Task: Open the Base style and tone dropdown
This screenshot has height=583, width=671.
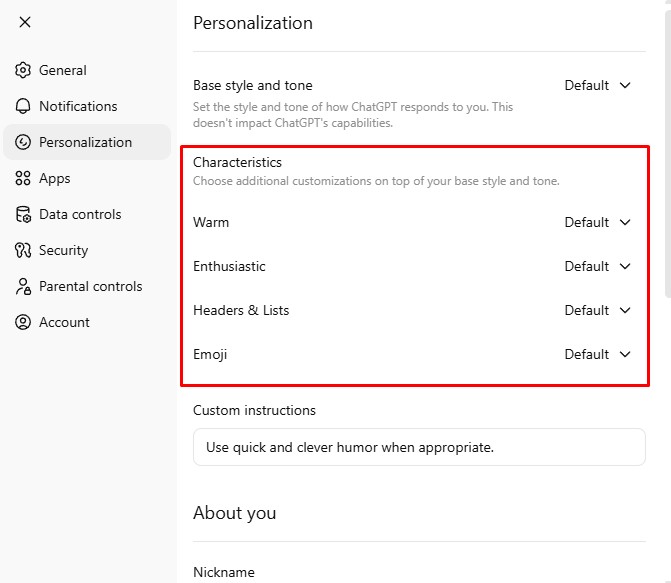Action: [598, 85]
